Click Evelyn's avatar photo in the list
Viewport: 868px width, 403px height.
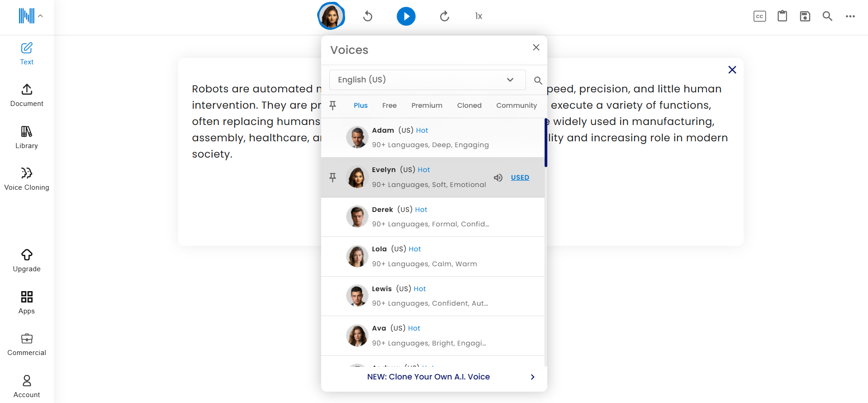pyautogui.click(x=357, y=177)
